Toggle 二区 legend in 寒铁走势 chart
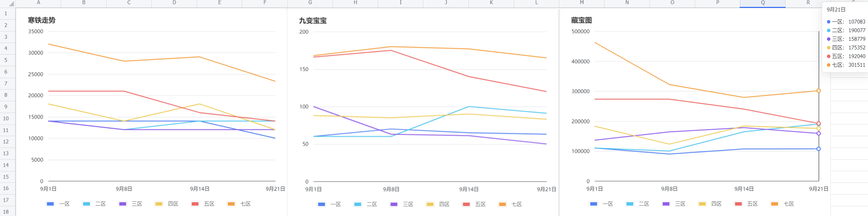The width and height of the screenshot is (868, 216). coord(94,204)
